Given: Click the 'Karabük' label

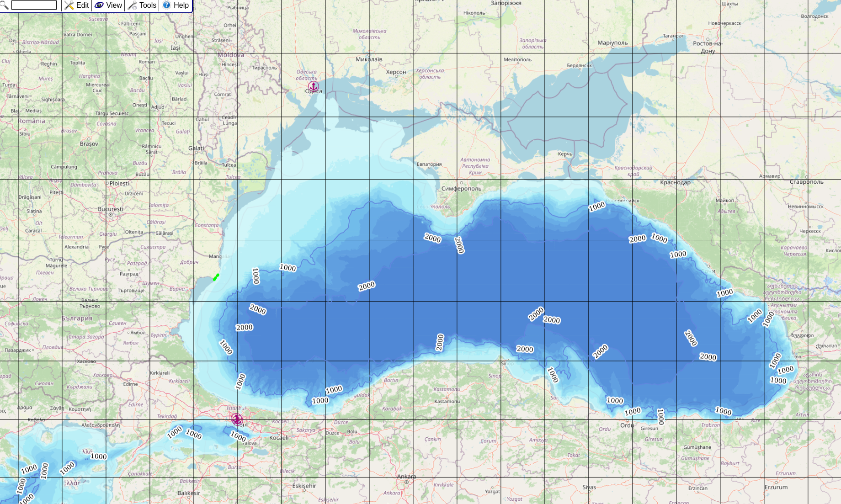Looking at the screenshot, I should click(x=392, y=409).
